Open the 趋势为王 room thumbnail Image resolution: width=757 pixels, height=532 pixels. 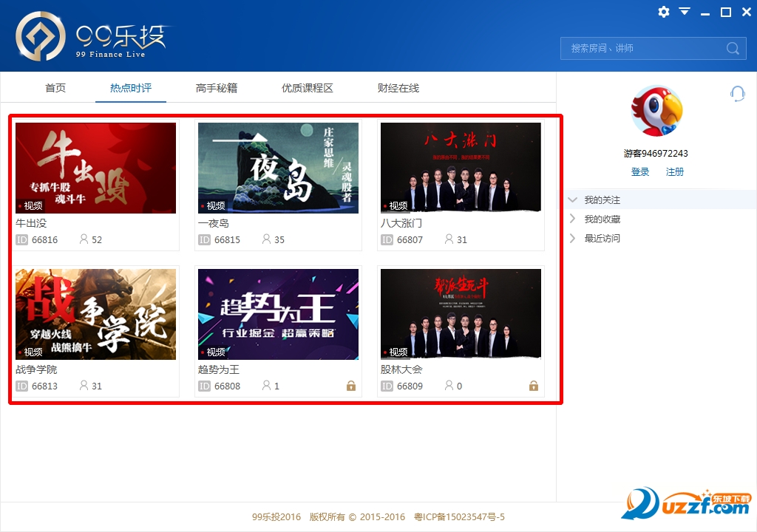[x=278, y=314]
